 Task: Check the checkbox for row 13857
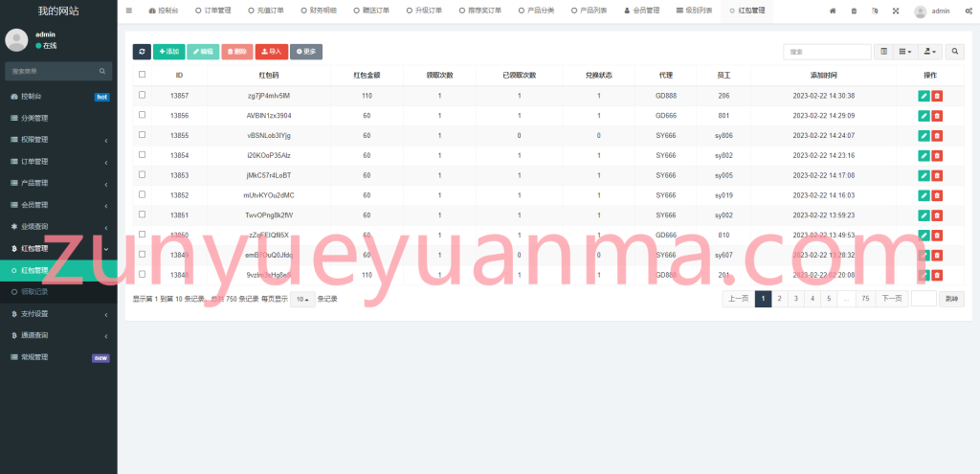point(142,95)
